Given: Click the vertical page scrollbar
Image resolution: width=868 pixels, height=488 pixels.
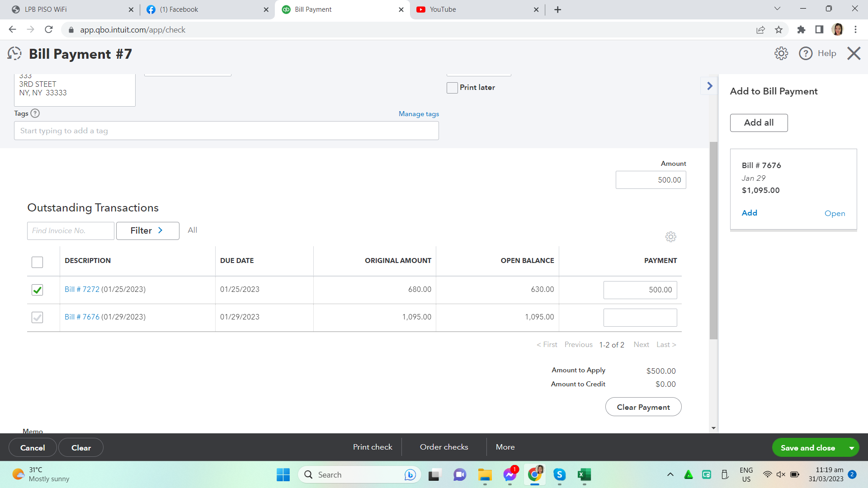Looking at the screenshot, I should 713,240.
